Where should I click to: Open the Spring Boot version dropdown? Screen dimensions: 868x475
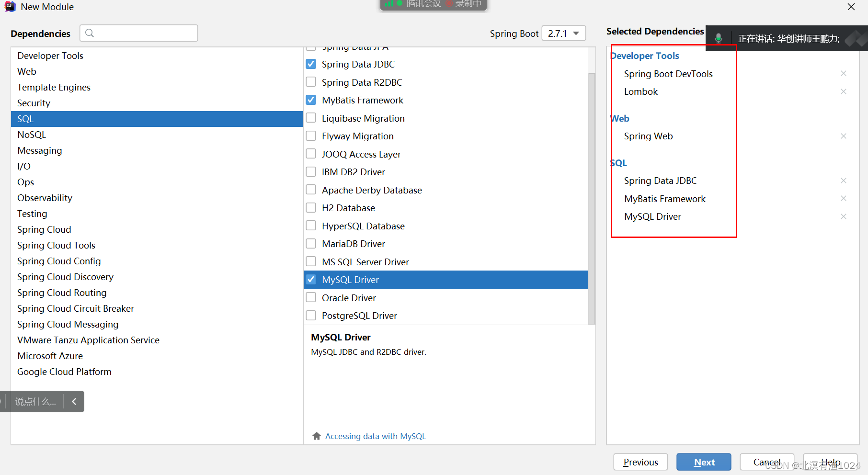(564, 33)
